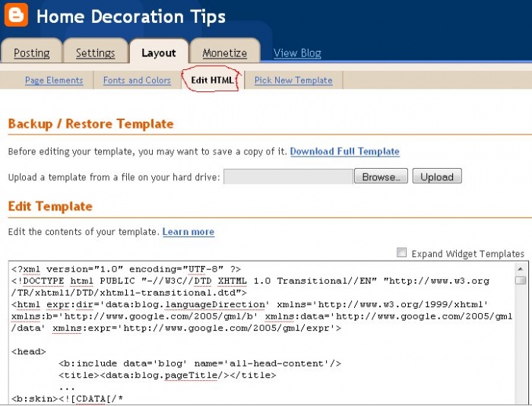Click the <title> pageTitle line in the editor
Viewport: 532px width, 406px height.
click(x=167, y=376)
